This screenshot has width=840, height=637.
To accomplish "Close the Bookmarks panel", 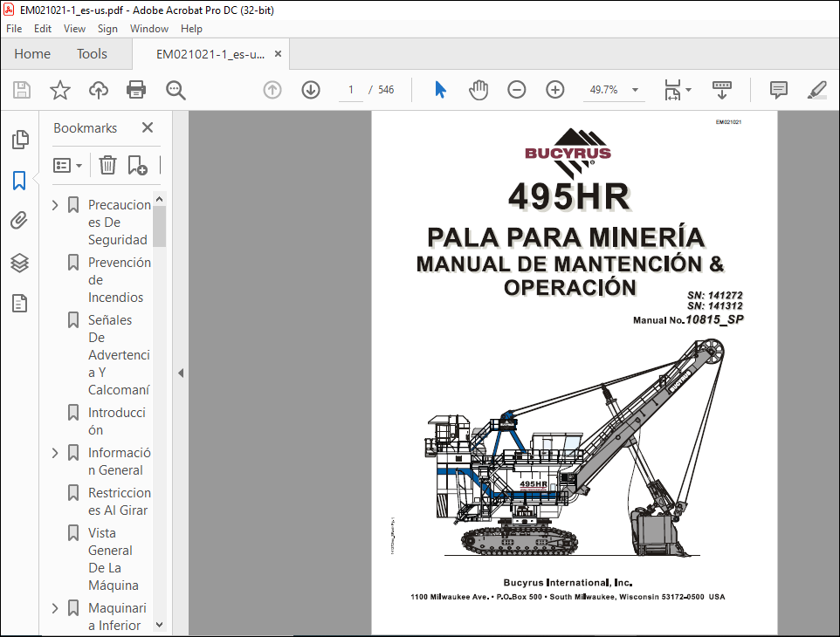I will pos(148,127).
